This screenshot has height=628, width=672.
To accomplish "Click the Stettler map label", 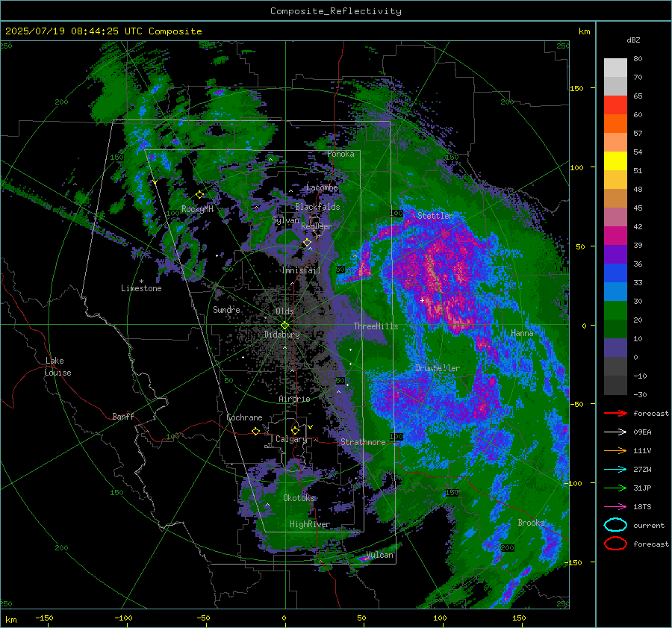I will (435, 216).
